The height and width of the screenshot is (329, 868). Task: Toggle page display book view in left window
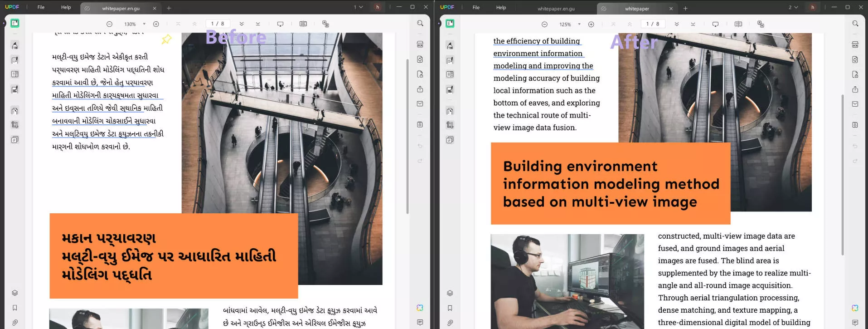(x=303, y=24)
